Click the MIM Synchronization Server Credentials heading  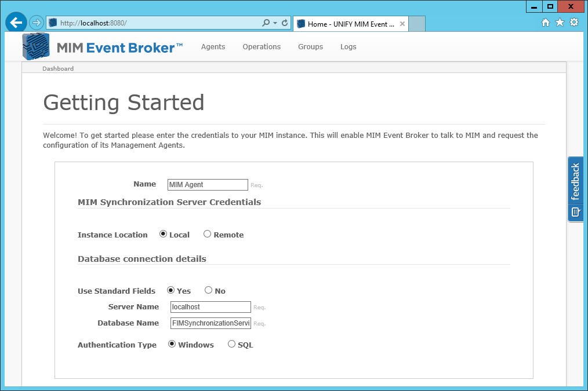pos(169,202)
